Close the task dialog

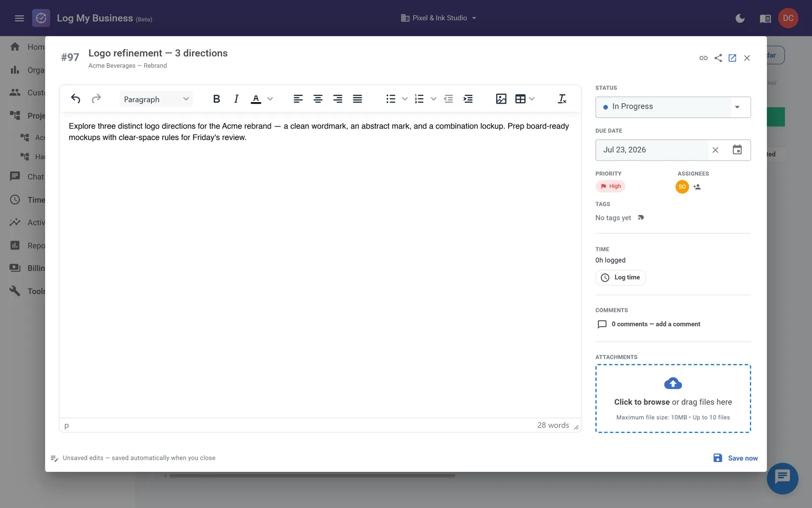point(747,58)
